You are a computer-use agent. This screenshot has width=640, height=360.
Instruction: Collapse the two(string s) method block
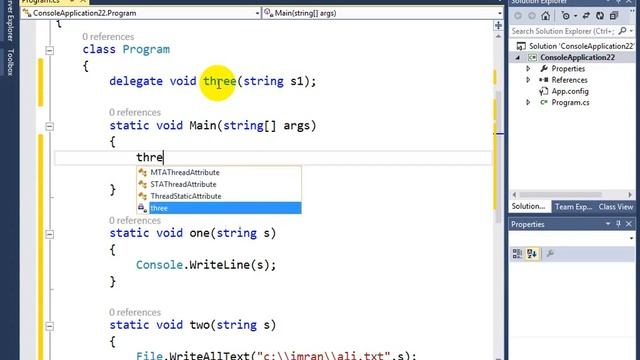[x=49, y=326]
